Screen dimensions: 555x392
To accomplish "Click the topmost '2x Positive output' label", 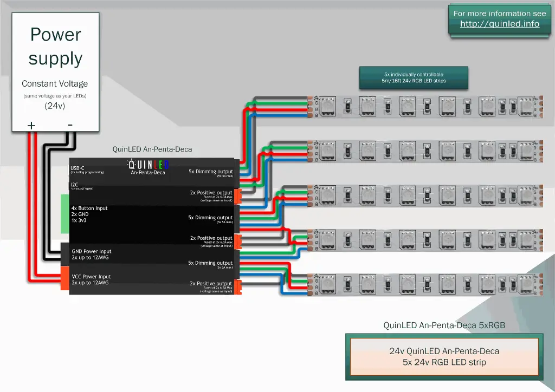I will point(211,193).
